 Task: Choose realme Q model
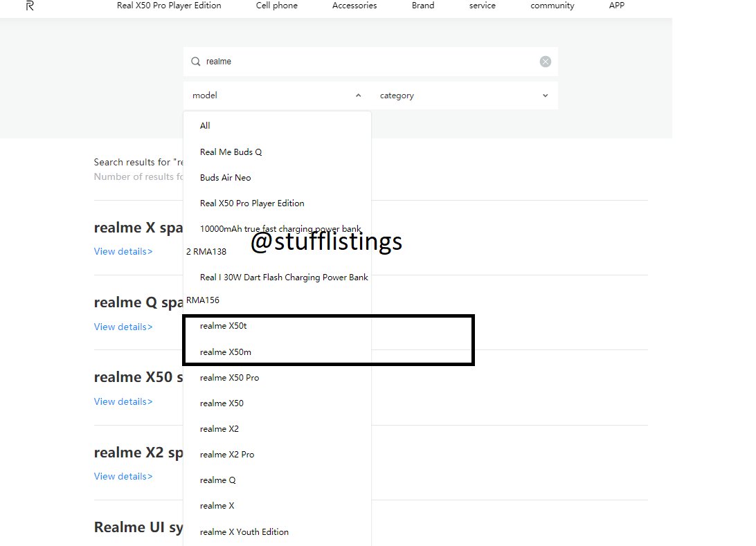click(x=218, y=480)
